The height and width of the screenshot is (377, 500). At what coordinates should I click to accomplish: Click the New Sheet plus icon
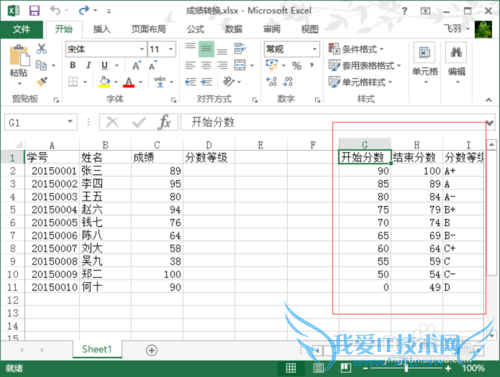[152, 350]
